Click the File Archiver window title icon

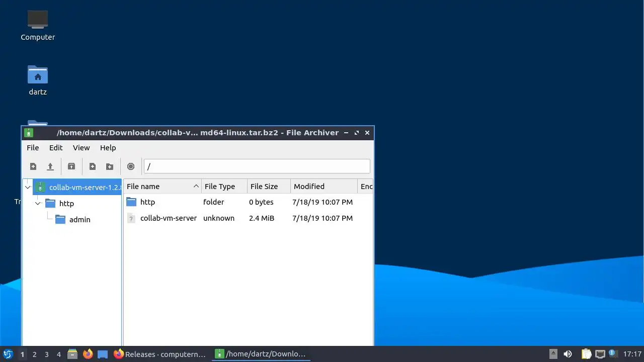coord(29,133)
